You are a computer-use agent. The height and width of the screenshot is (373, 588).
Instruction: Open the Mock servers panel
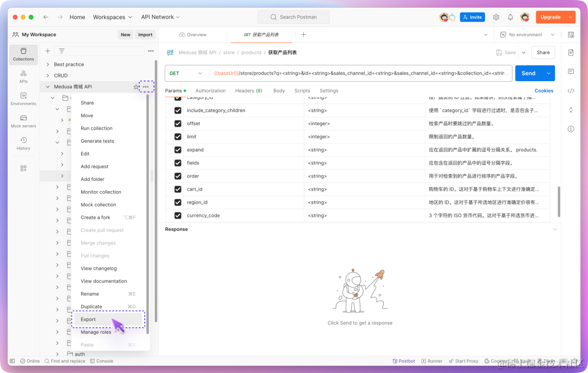tap(23, 121)
